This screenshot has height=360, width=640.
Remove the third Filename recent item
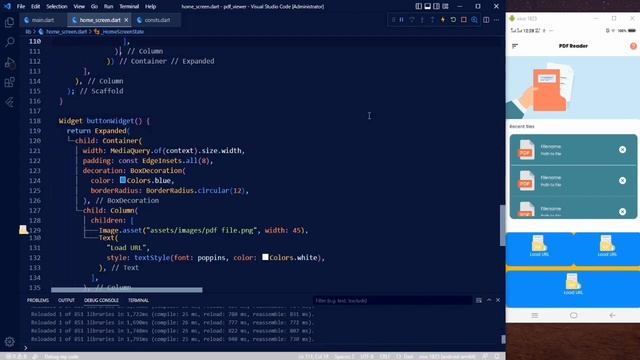point(622,211)
